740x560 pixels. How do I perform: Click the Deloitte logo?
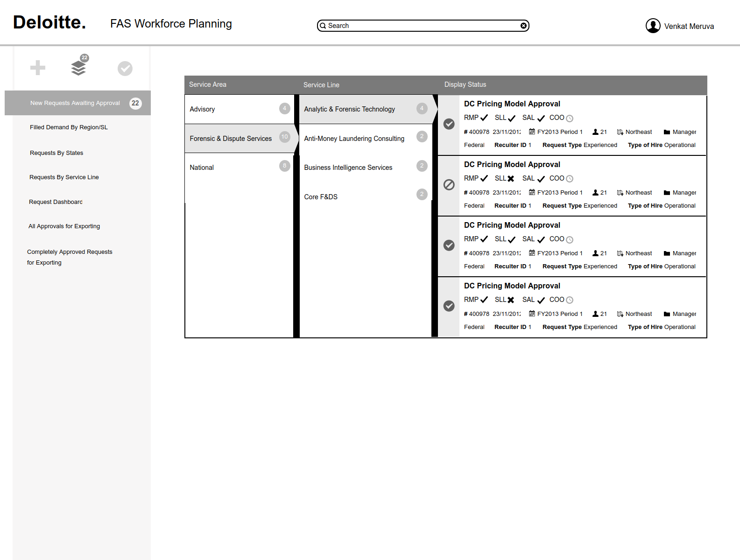point(49,22)
